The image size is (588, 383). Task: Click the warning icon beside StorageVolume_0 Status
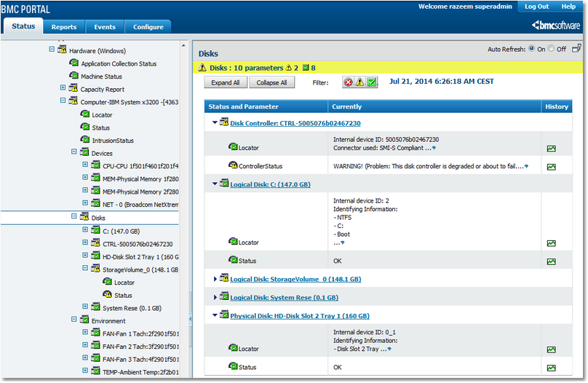(107, 295)
